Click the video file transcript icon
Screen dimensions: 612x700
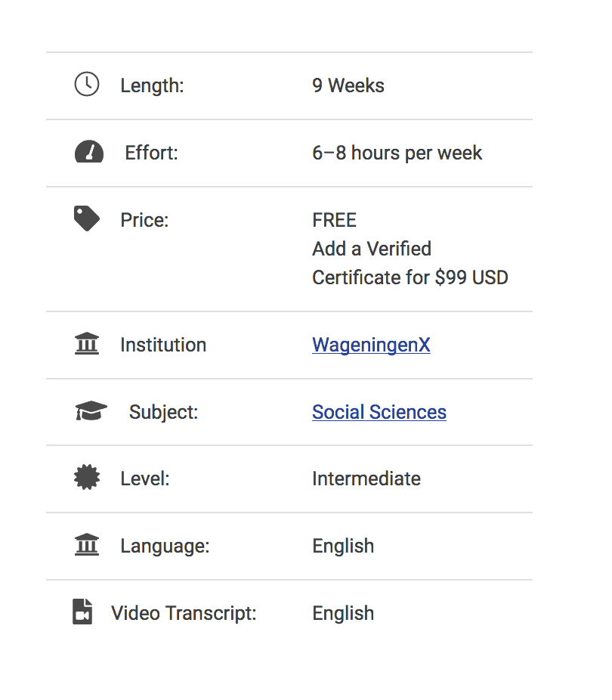click(x=82, y=612)
